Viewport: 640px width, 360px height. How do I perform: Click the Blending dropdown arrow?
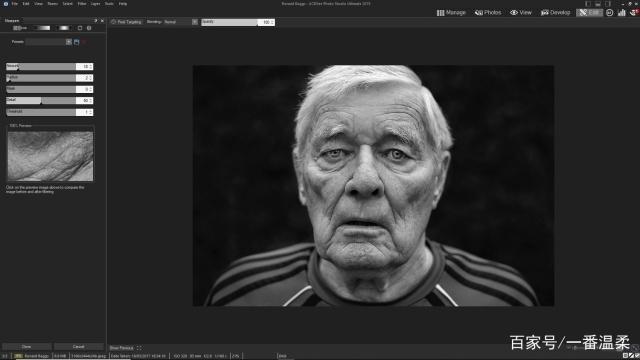195,22
